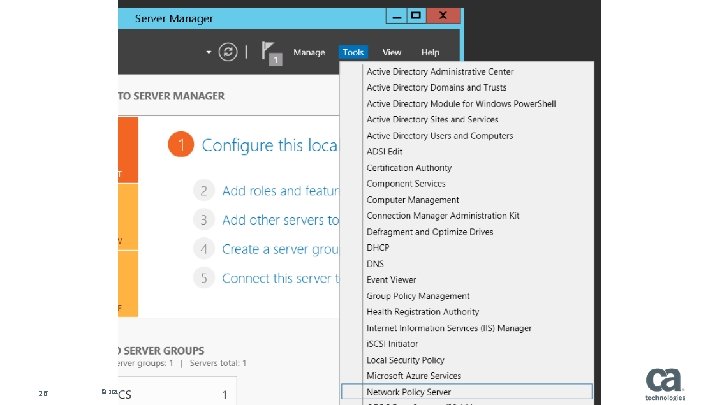
Task: Close the Tools menu header
Action: pyautogui.click(x=353, y=52)
